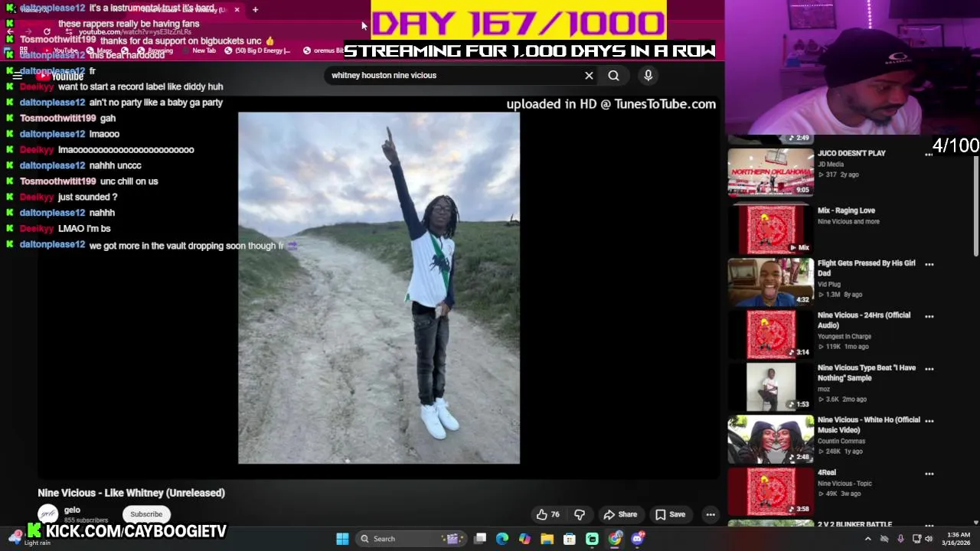This screenshot has width=980, height=551.
Task: Open the volume tray icon
Action: 929,539
